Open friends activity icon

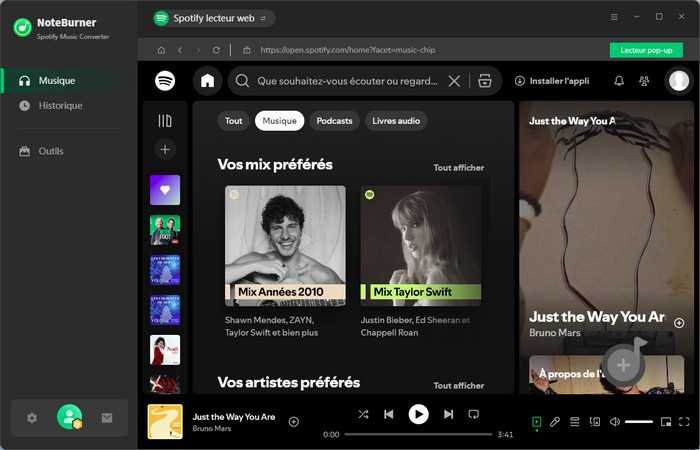(644, 81)
